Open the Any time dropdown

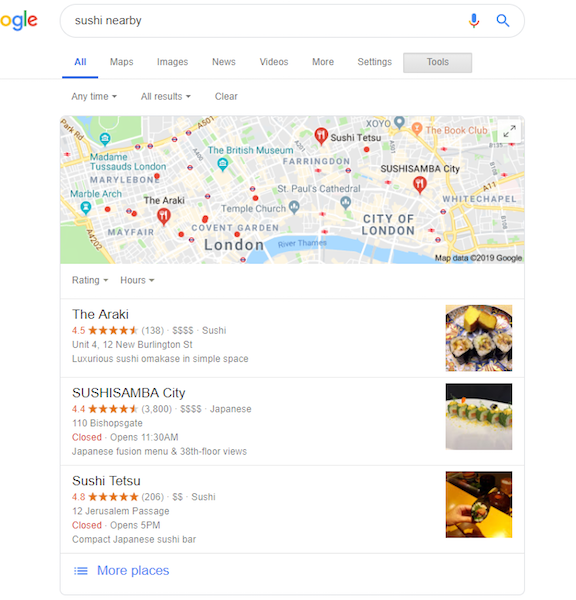(x=94, y=96)
